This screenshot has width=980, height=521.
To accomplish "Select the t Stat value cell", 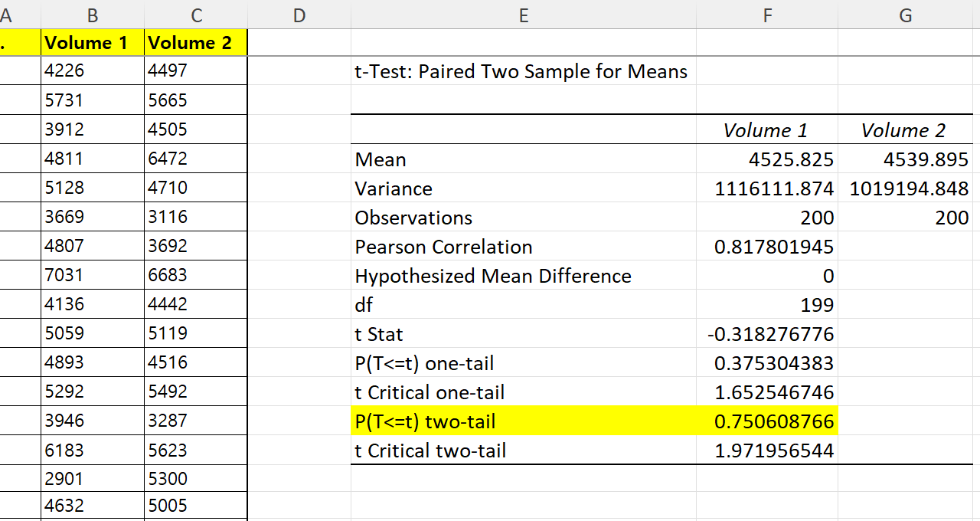I will click(x=770, y=334).
